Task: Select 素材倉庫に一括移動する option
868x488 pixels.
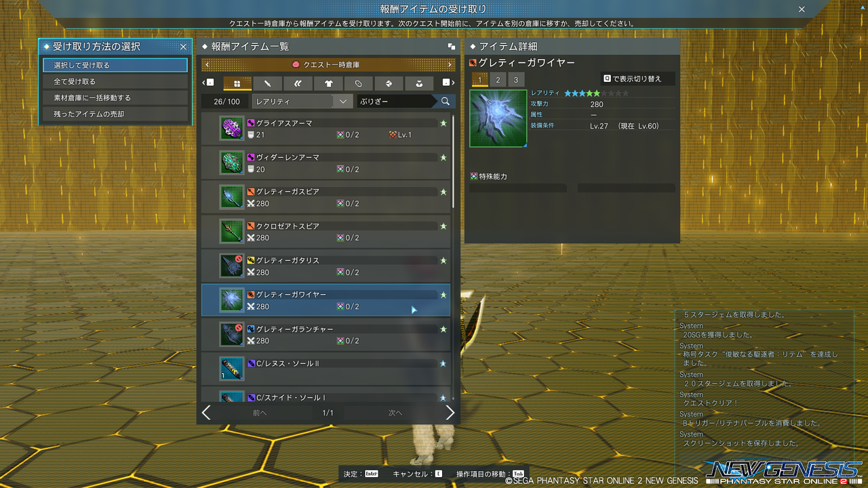Action: 115,98
